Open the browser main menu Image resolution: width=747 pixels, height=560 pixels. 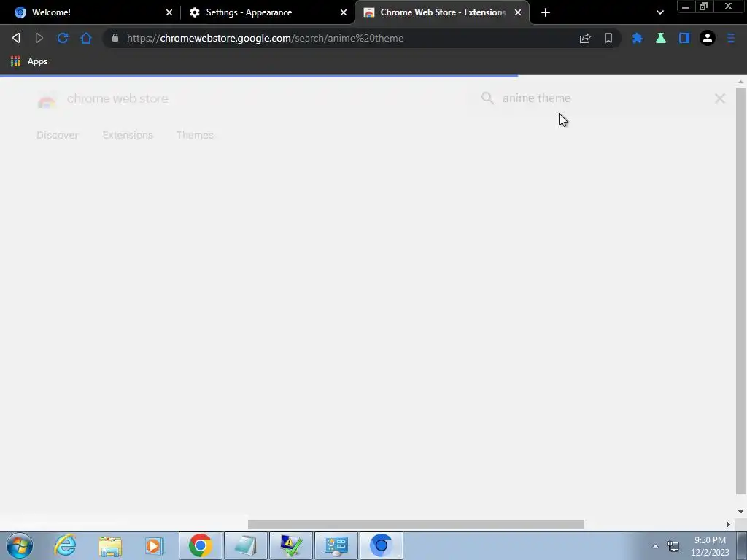pyautogui.click(x=731, y=38)
